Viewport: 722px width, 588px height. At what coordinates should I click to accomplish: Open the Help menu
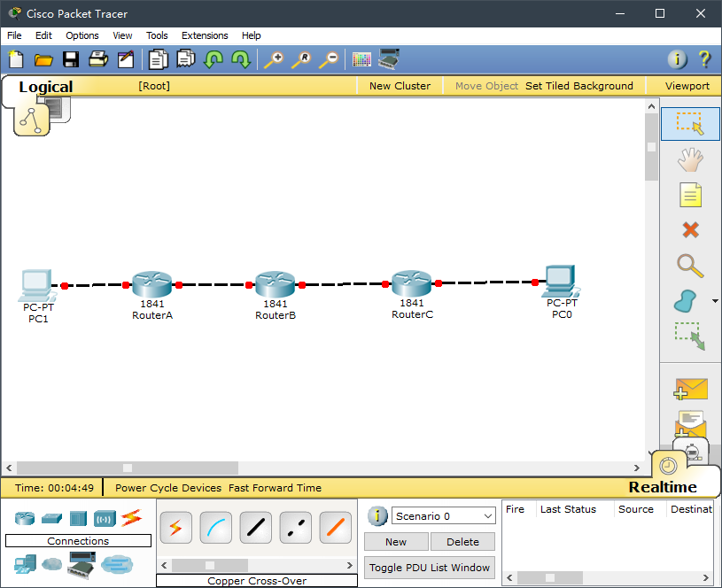click(x=251, y=35)
